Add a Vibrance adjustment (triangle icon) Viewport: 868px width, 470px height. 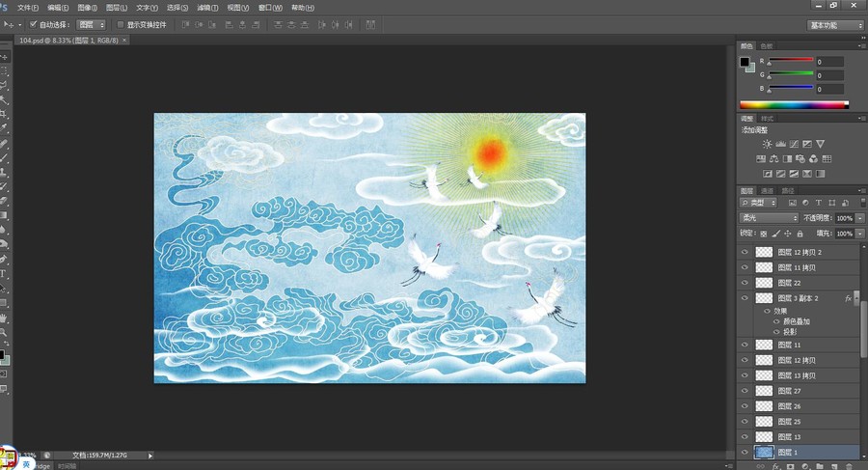click(821, 144)
